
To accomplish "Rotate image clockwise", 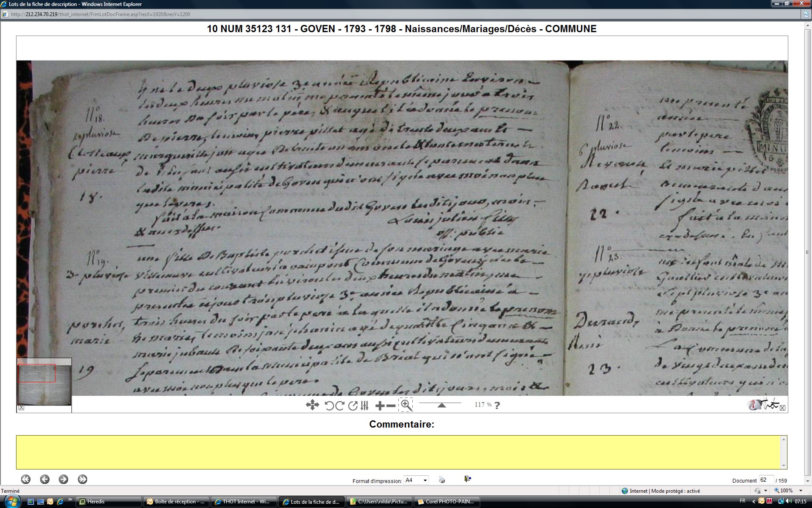I will 340,406.
